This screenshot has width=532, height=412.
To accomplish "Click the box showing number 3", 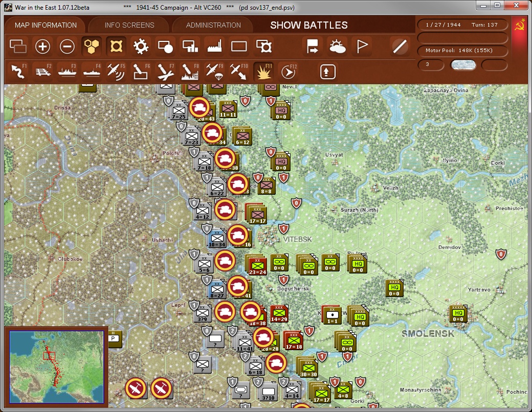I will click(431, 65).
